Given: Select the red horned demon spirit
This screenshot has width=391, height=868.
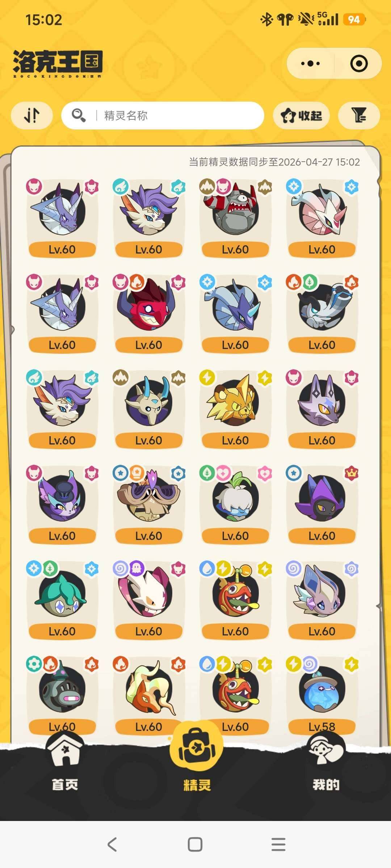Looking at the screenshot, I should (149, 313).
